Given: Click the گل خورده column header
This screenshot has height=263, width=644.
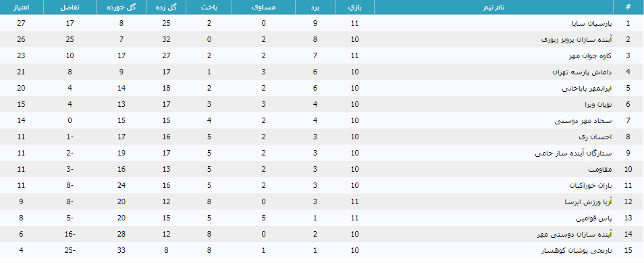Looking at the screenshot, I should (121, 7).
